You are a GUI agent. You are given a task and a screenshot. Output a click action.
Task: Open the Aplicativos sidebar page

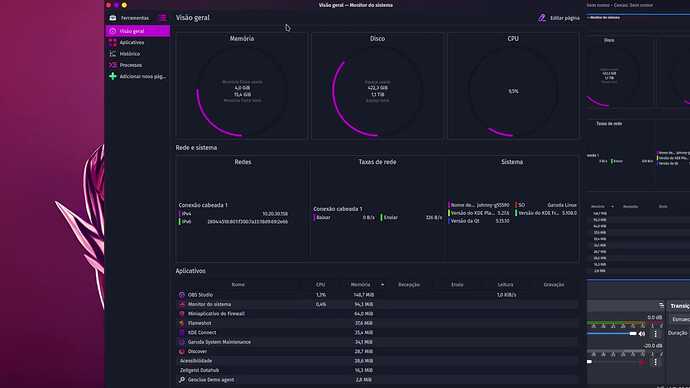138,43
